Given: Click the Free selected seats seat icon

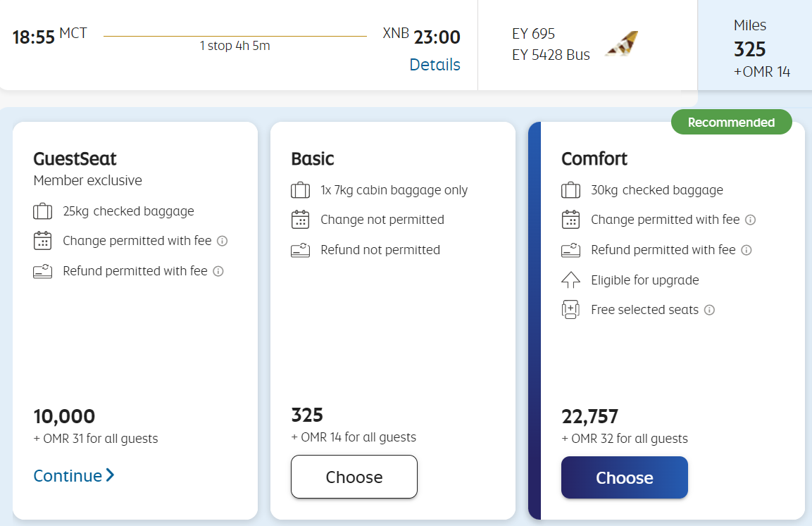Looking at the screenshot, I should point(570,310).
